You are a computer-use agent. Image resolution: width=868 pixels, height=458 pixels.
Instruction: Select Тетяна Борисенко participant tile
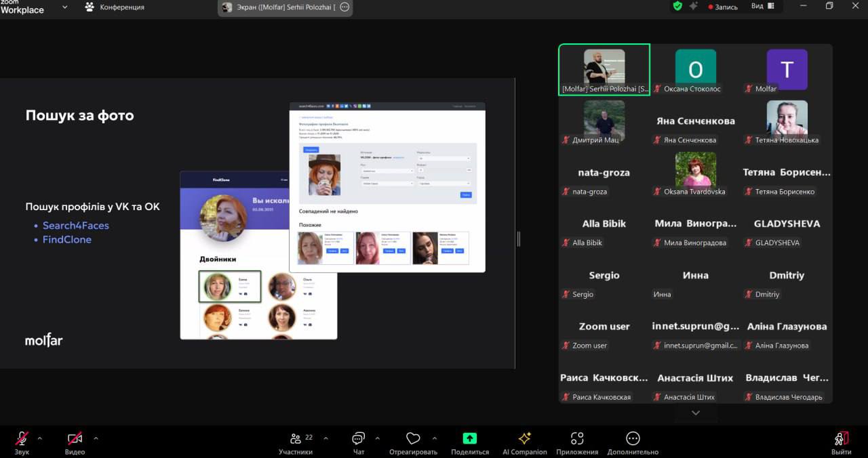click(787, 173)
